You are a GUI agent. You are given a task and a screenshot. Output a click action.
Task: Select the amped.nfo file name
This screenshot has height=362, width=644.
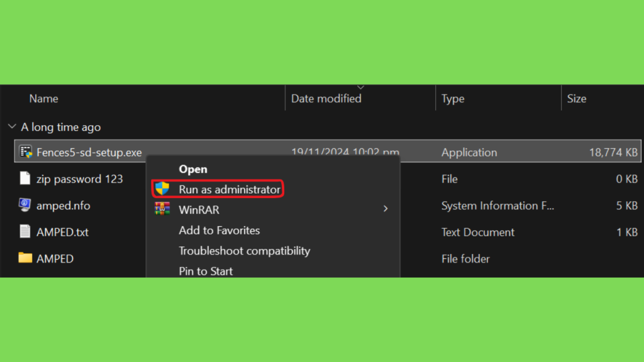(x=64, y=206)
